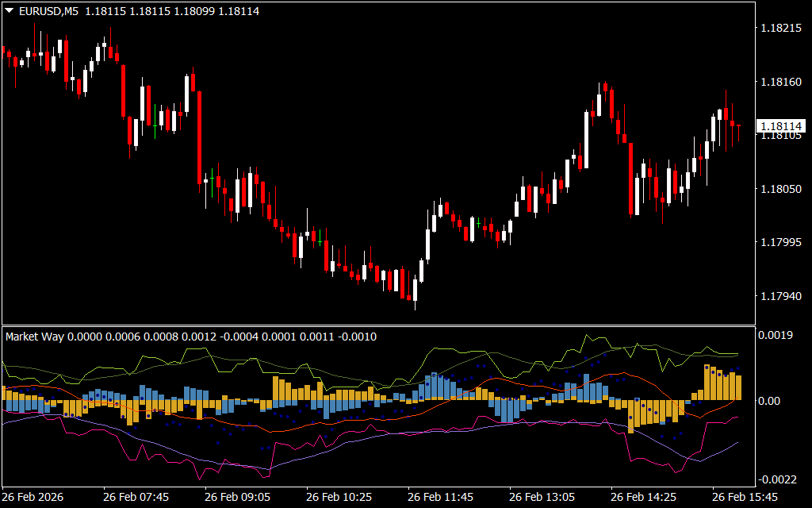Viewport: 812px width, 508px height.
Task: Click the 1.17995 price axis label
Action: pyautogui.click(x=780, y=242)
